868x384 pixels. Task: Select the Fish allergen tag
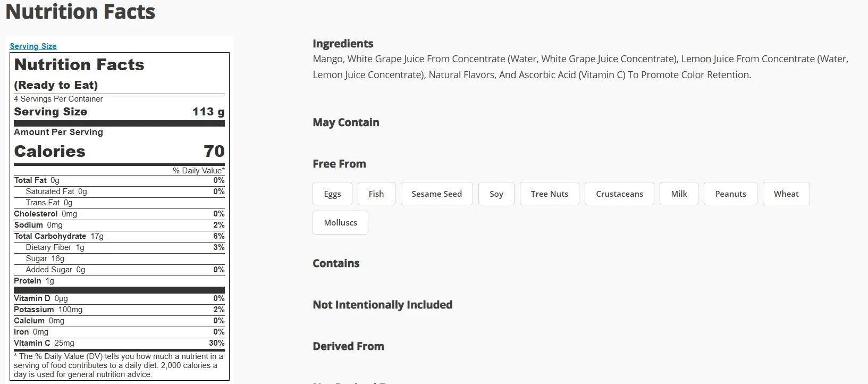pyautogui.click(x=376, y=194)
